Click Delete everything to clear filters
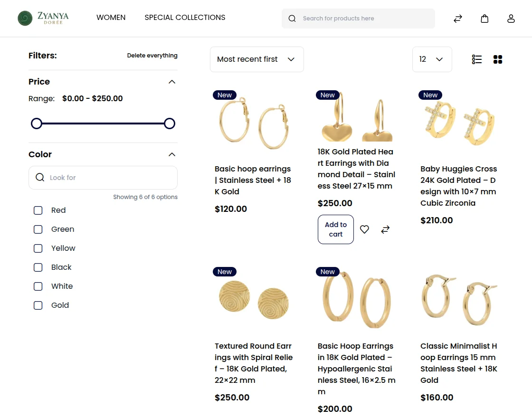This screenshot has height=418, width=532. point(152,56)
